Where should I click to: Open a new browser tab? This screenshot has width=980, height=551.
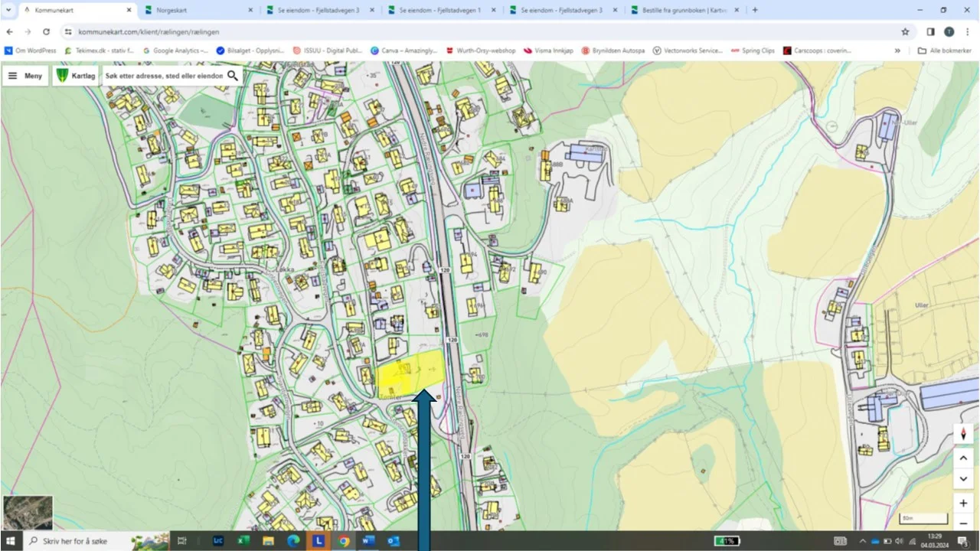coord(755,10)
